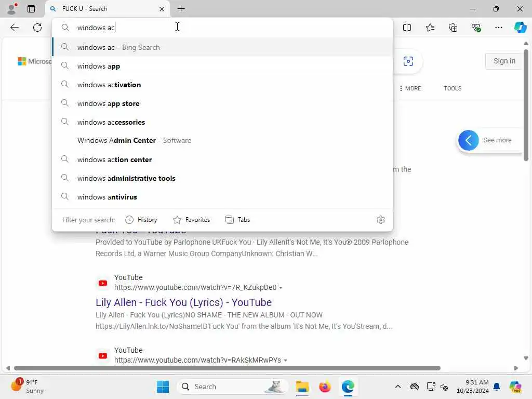Viewport: 532px width, 399px height.
Task: Click the blue See more arrow circle
Action: coord(468,140)
